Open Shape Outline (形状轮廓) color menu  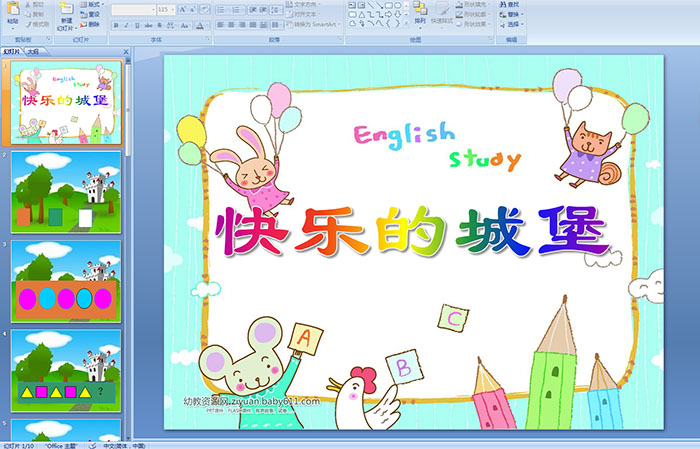473,14
